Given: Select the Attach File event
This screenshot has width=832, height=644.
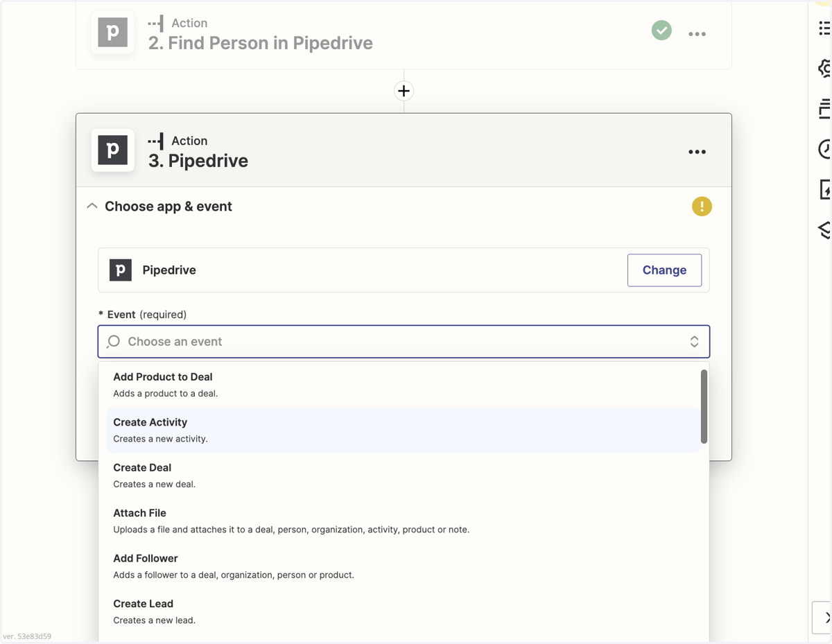Looking at the screenshot, I should point(404,521).
